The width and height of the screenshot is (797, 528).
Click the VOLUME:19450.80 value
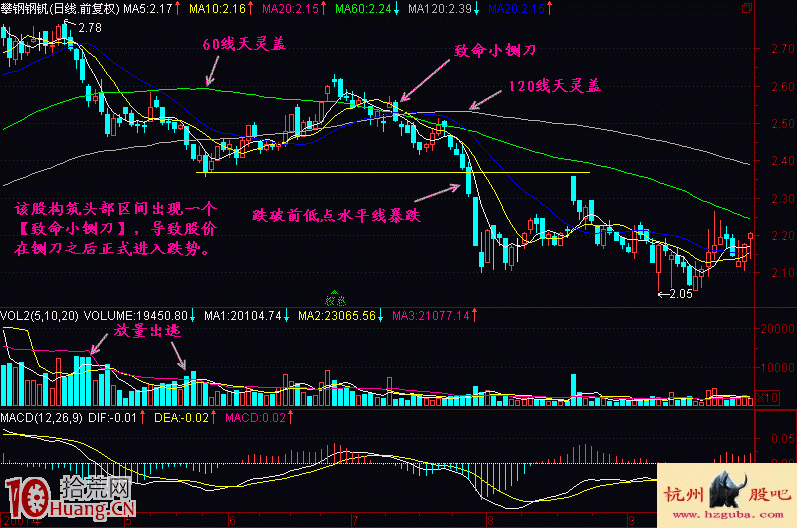[x=136, y=316]
